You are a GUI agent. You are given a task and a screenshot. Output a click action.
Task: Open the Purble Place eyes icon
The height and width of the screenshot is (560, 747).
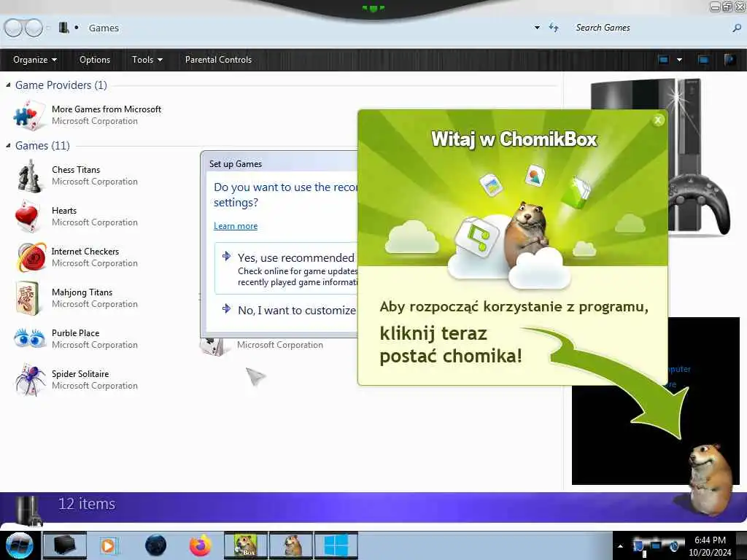click(x=29, y=338)
